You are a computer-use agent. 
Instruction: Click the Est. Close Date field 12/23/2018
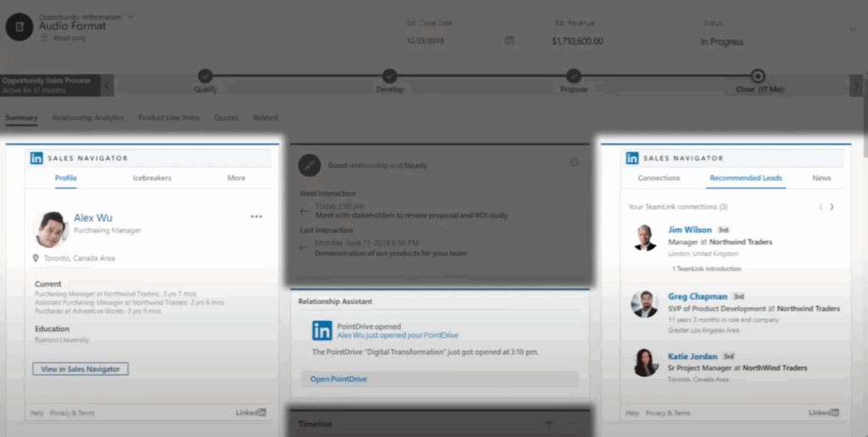click(x=426, y=41)
